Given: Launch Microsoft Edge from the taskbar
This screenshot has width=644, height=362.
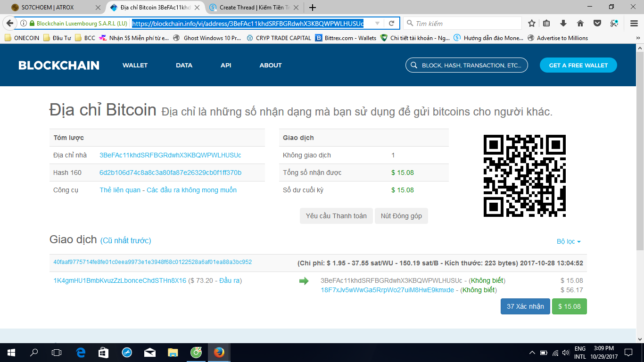Looking at the screenshot, I should [81, 352].
